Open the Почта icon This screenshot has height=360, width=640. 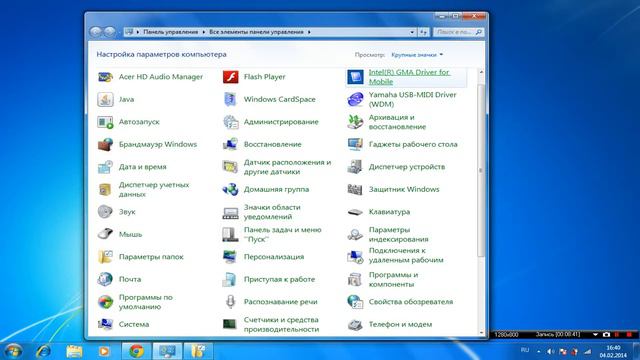(x=105, y=279)
